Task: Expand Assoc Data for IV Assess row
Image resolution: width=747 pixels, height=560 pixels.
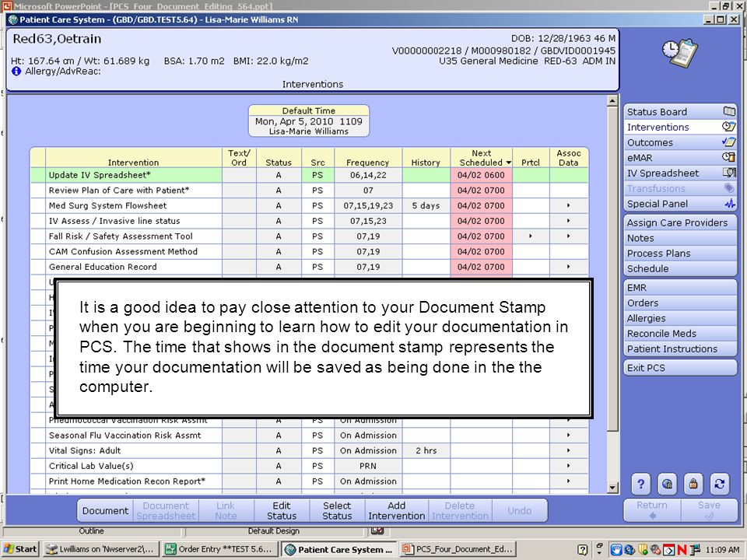Action: click(568, 221)
